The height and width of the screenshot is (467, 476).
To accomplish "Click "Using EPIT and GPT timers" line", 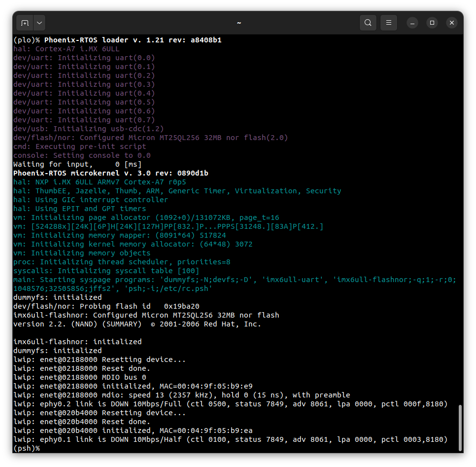I will coord(79,209).
